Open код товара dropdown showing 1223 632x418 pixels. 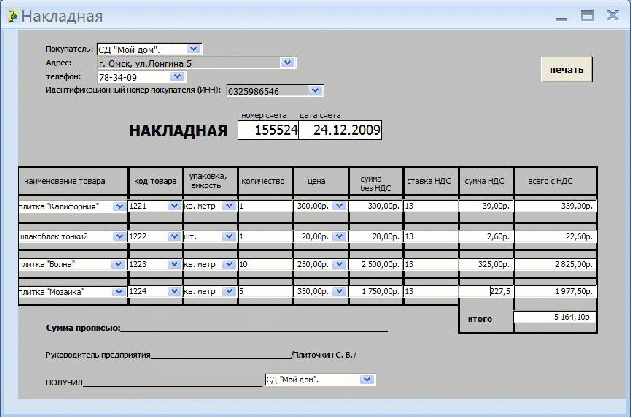(x=172, y=264)
